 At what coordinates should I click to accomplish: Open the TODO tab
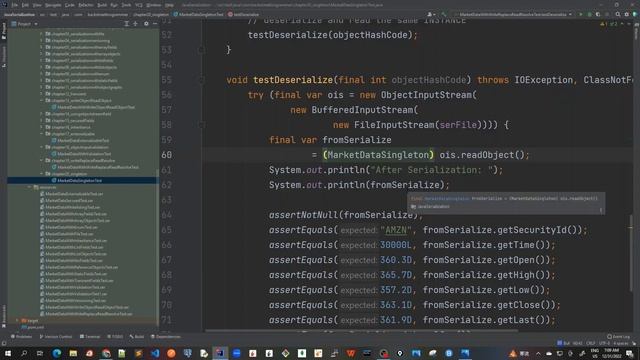click(115, 337)
